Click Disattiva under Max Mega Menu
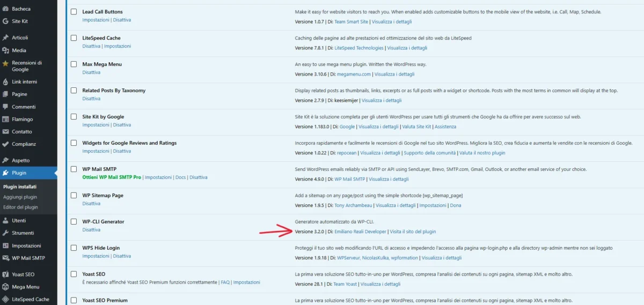This screenshot has width=644, height=305. [x=91, y=72]
